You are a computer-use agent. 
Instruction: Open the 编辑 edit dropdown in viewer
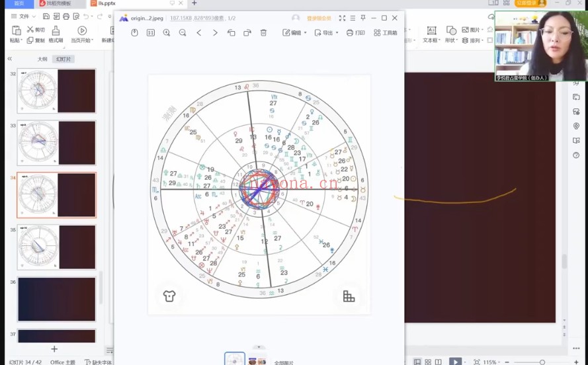294,33
